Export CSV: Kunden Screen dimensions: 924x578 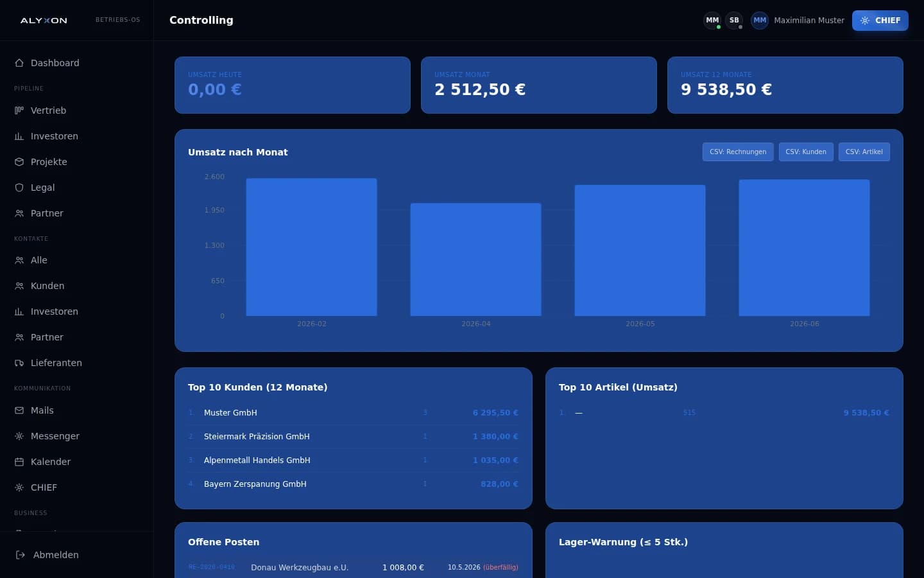(x=806, y=152)
